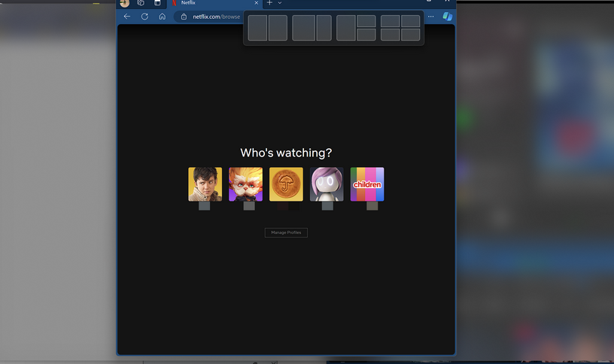The width and height of the screenshot is (614, 364).
Task: Click the refresh page icon
Action: [144, 17]
